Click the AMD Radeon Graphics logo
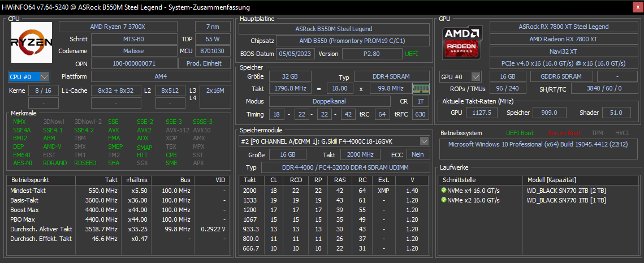 (x=463, y=43)
